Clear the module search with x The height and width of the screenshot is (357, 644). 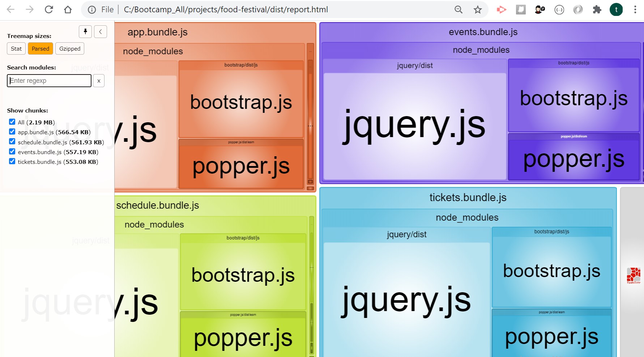(x=99, y=81)
